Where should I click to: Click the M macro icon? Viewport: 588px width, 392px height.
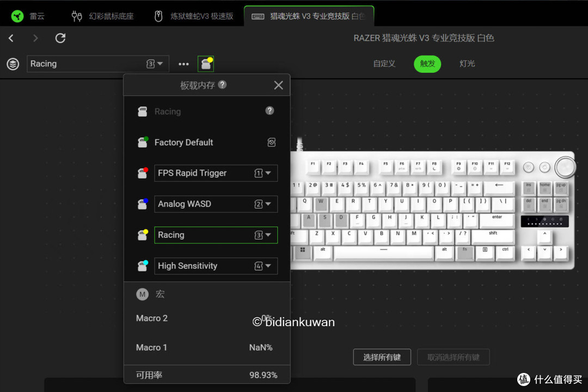pyautogui.click(x=142, y=295)
